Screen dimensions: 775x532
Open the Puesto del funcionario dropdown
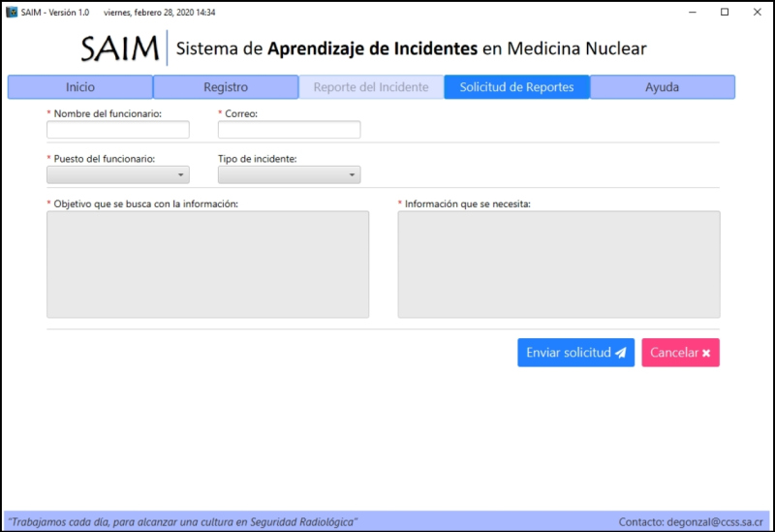point(118,174)
